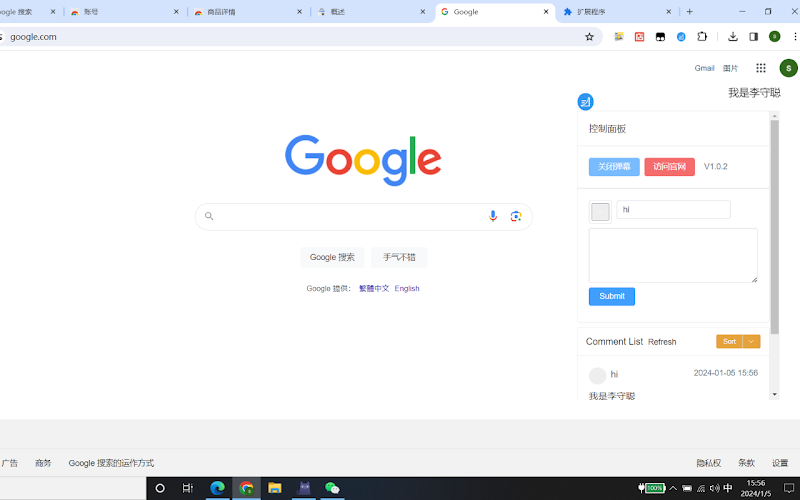
Task: Open the Google apps grid
Action: [761, 68]
